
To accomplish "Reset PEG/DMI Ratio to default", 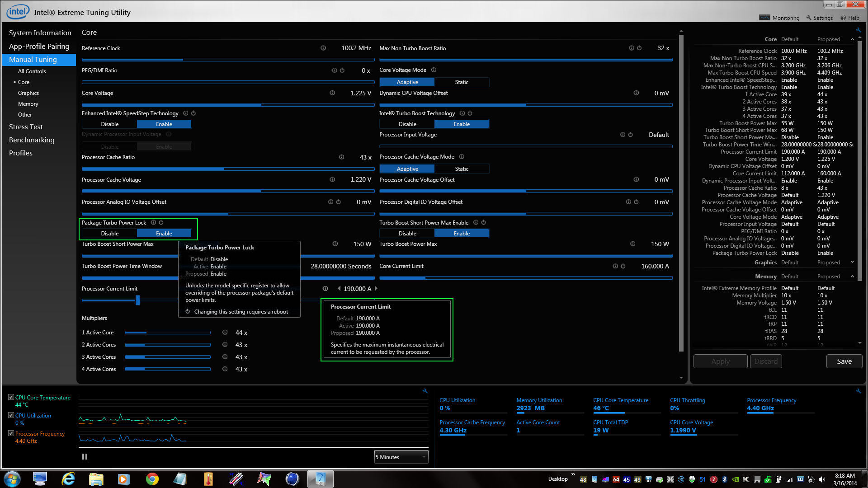I will (342, 70).
